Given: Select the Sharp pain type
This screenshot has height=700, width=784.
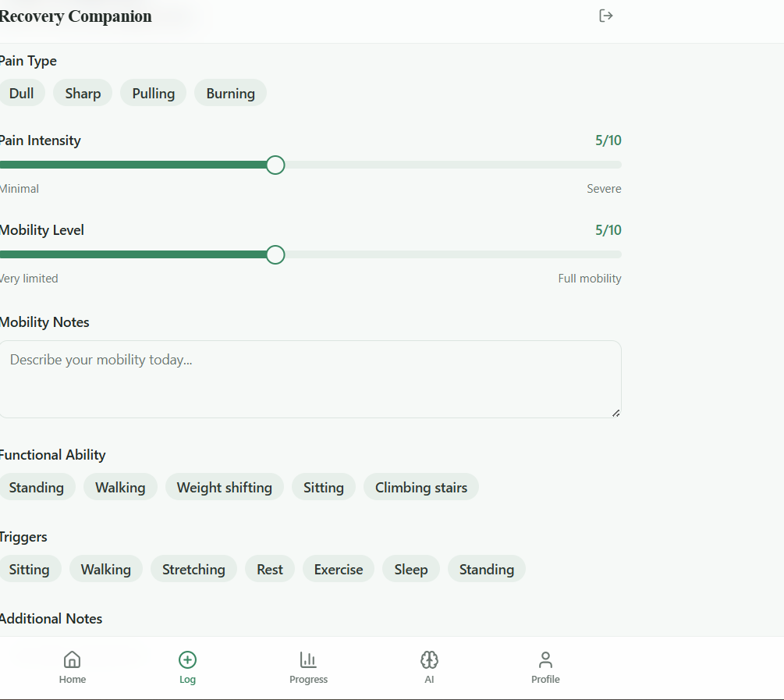Looking at the screenshot, I should pyautogui.click(x=83, y=92).
